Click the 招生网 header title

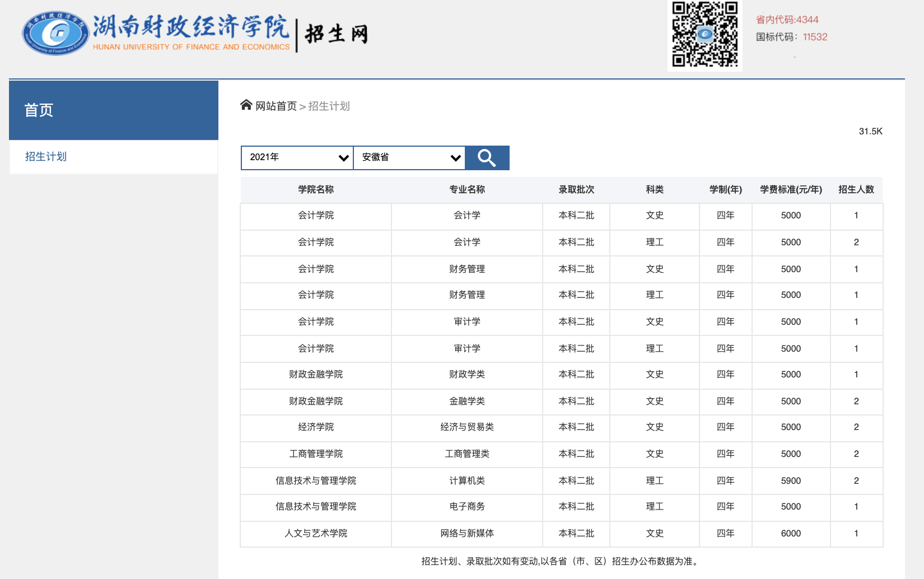(x=337, y=34)
